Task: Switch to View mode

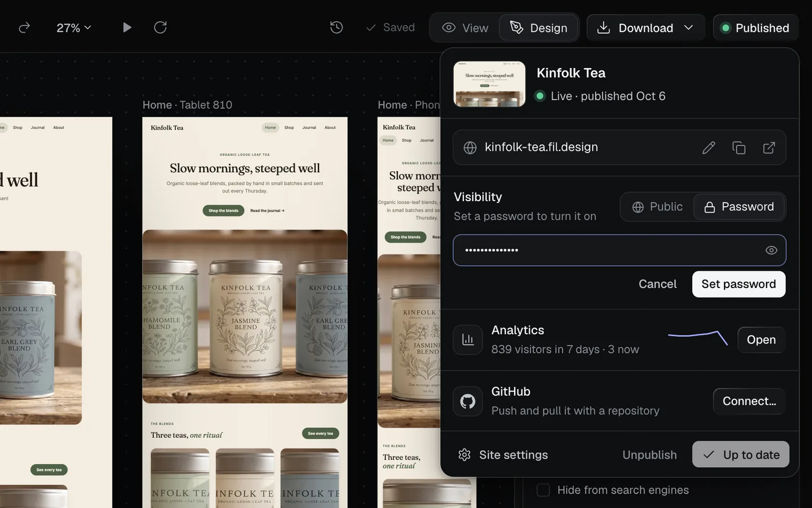Action: tap(465, 28)
